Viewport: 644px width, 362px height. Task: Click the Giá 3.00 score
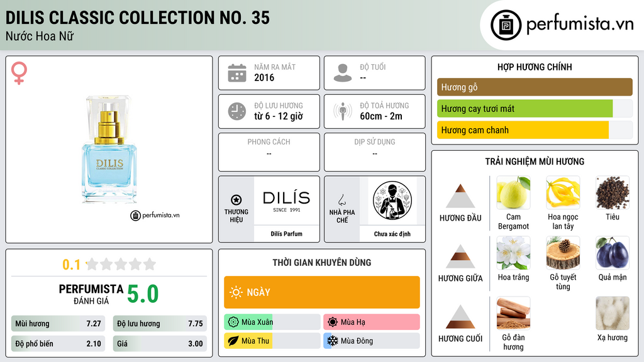tap(160, 344)
